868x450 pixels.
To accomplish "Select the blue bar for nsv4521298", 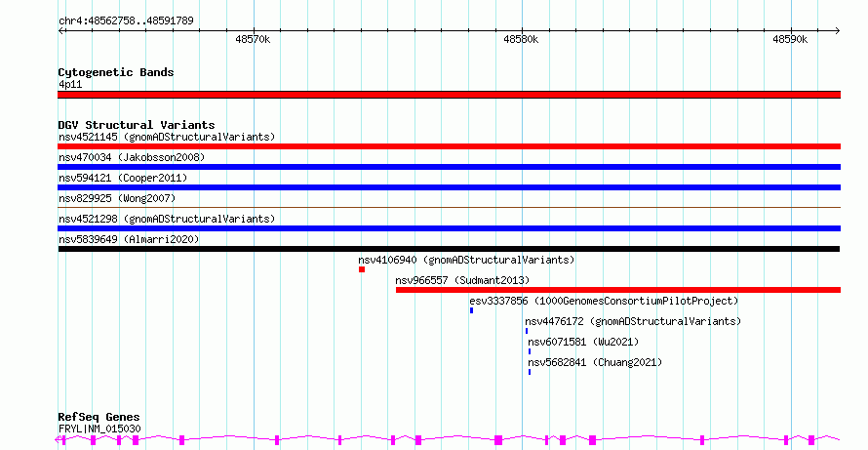I will pyautogui.click(x=449, y=228).
